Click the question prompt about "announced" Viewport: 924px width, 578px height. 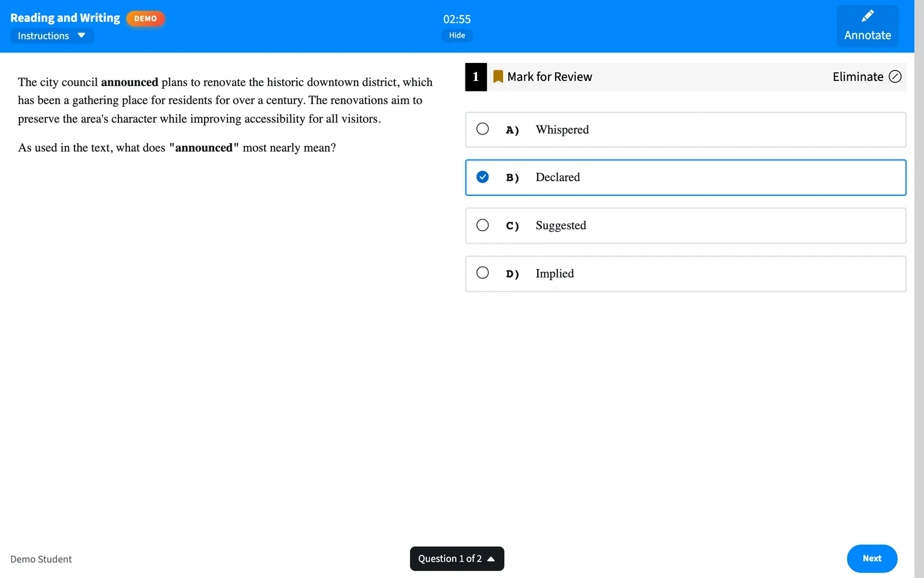coord(177,148)
